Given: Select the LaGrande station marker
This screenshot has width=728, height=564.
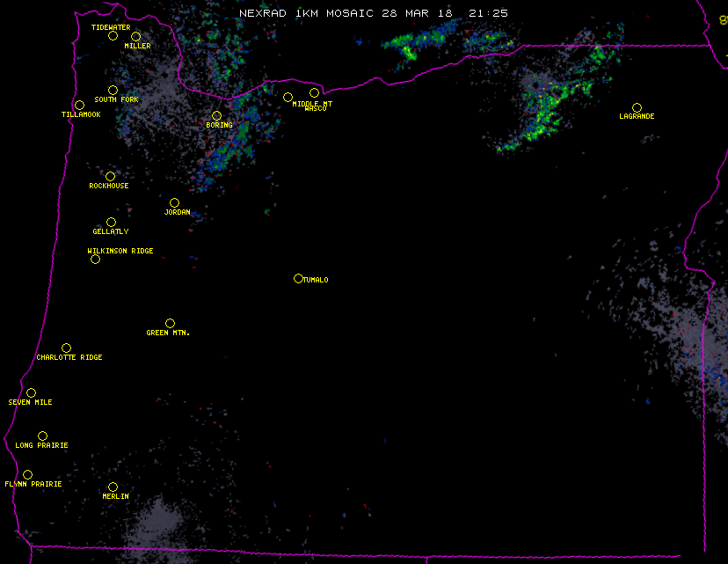Looking at the screenshot, I should pos(637,108).
